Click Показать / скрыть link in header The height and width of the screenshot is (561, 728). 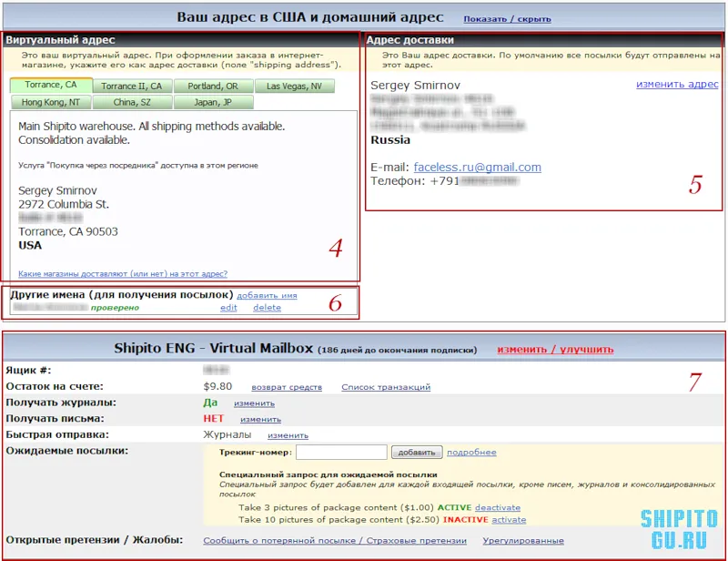[x=507, y=19]
